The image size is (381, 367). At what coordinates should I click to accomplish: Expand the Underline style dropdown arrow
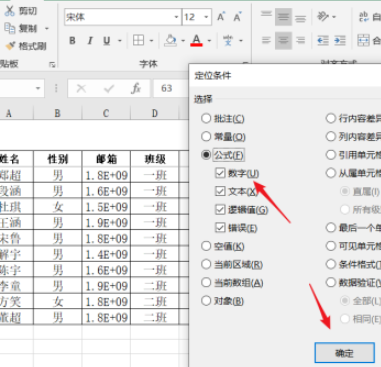click(120, 41)
